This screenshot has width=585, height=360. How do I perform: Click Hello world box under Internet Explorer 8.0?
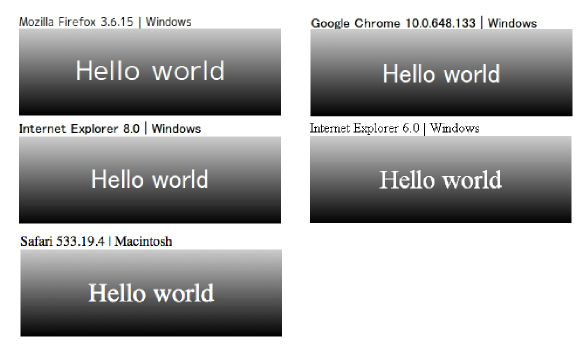pyautogui.click(x=150, y=180)
